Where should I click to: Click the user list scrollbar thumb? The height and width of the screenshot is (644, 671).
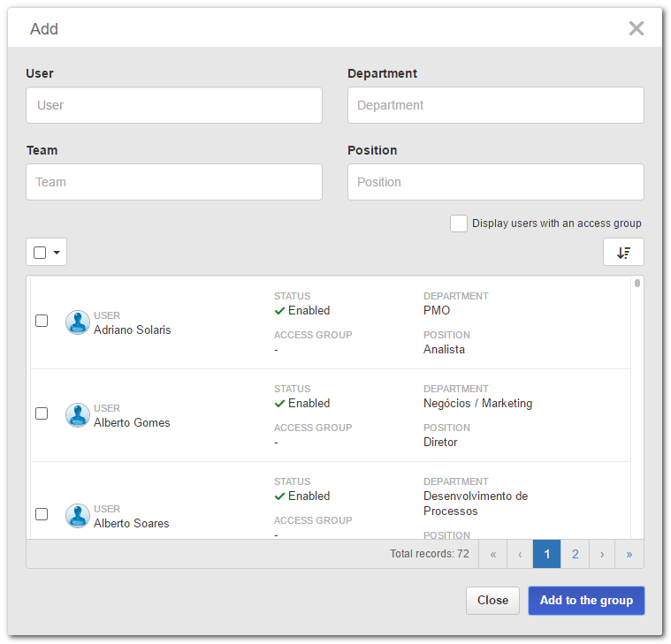pos(637,283)
